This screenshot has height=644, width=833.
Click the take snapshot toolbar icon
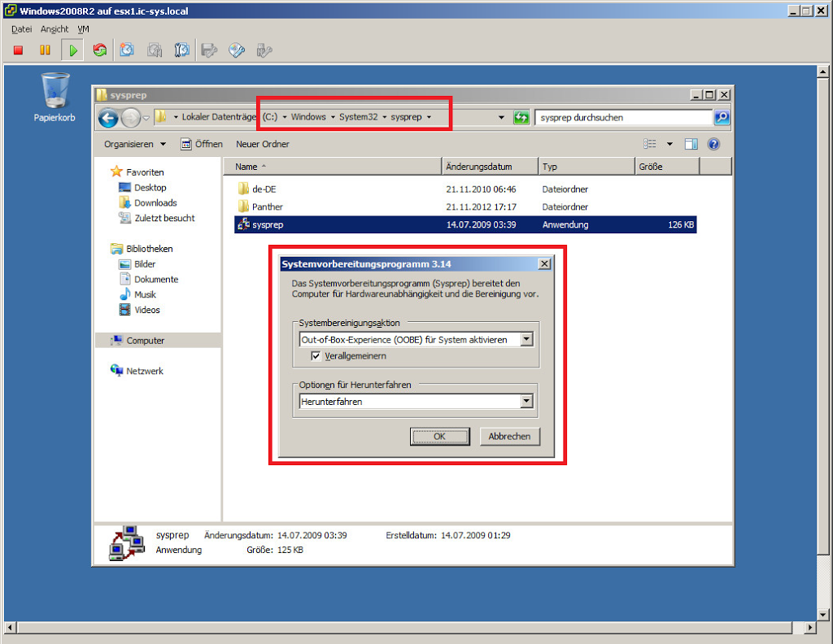point(127,50)
